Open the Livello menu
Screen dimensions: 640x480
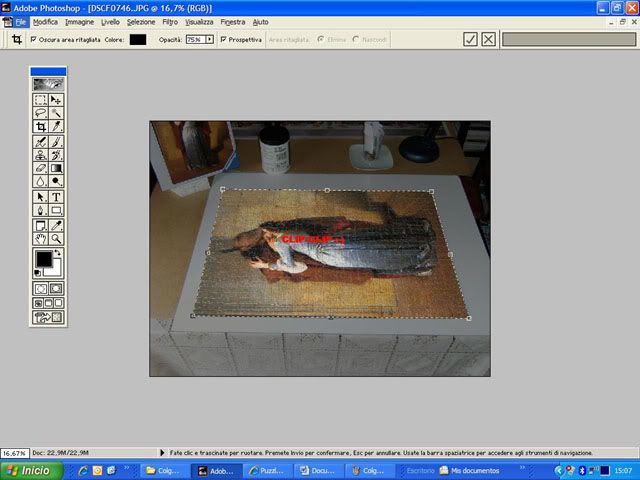coord(110,22)
